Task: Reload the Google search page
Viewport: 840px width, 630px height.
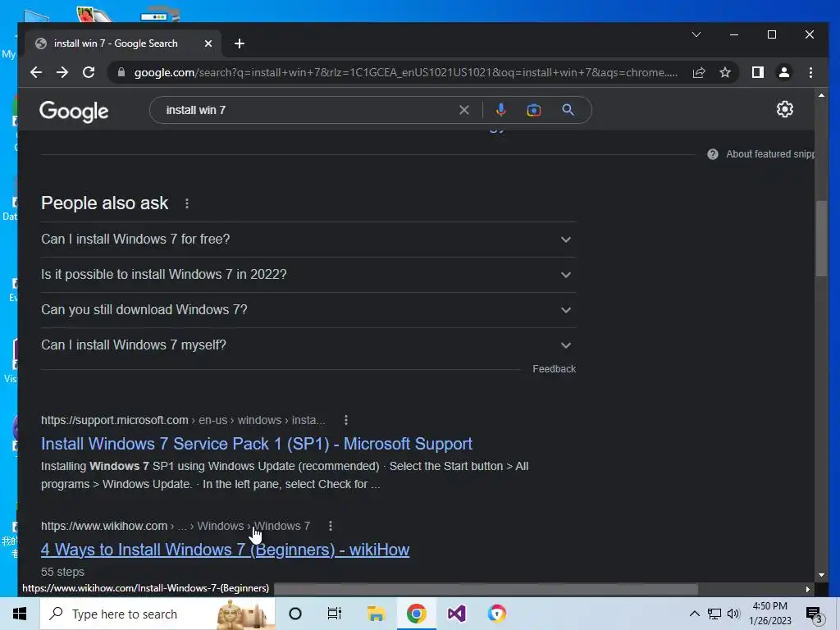Action: (x=89, y=72)
